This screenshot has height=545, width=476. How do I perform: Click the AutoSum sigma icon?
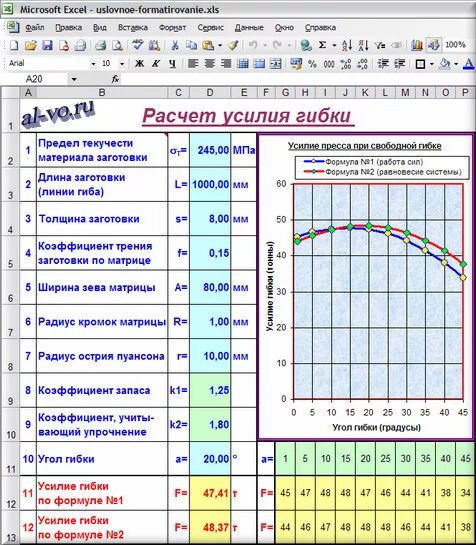pyautogui.click(x=323, y=45)
